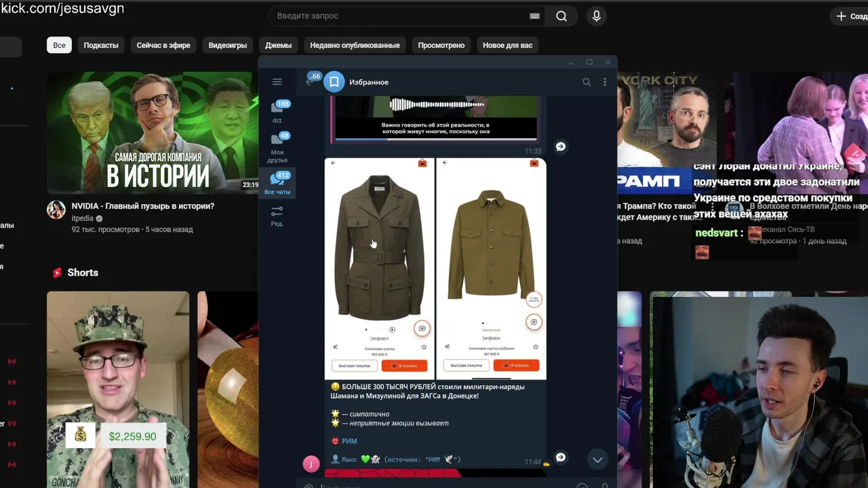Open the РИМ channel link in message
The image size is (868, 488).
pos(349,441)
